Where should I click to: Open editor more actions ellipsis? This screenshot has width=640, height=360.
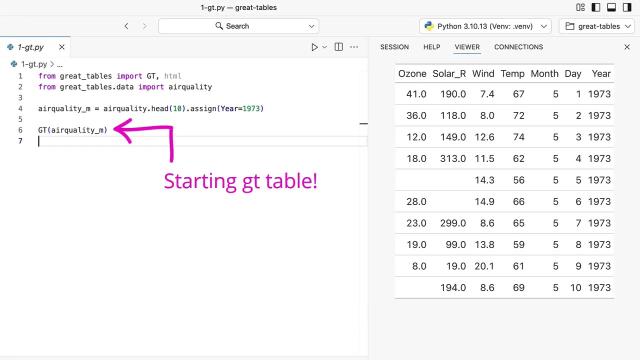pos(354,47)
